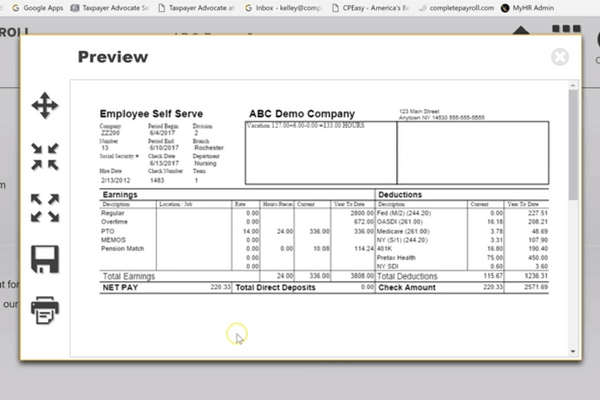Click the NY (S/1) deduction row
600x400 pixels.
pyautogui.click(x=402, y=240)
